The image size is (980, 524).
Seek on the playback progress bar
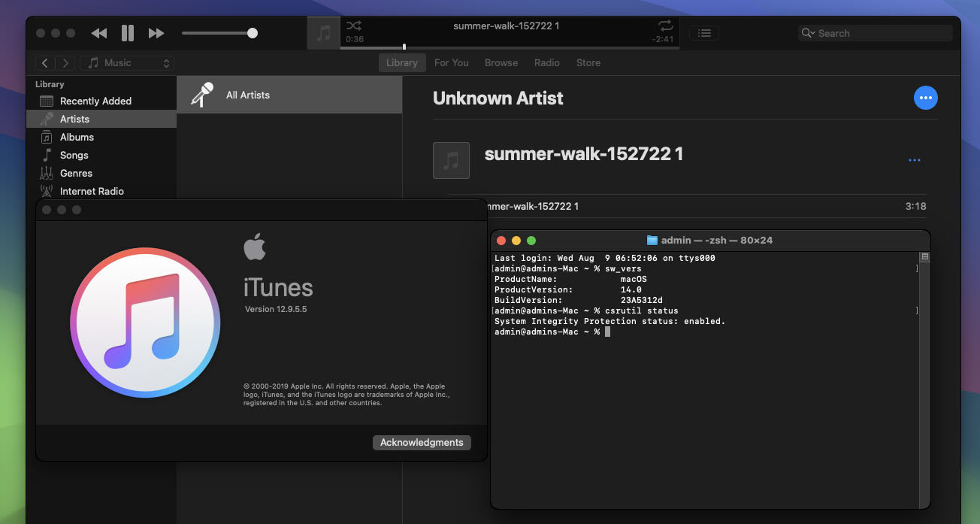coord(510,47)
